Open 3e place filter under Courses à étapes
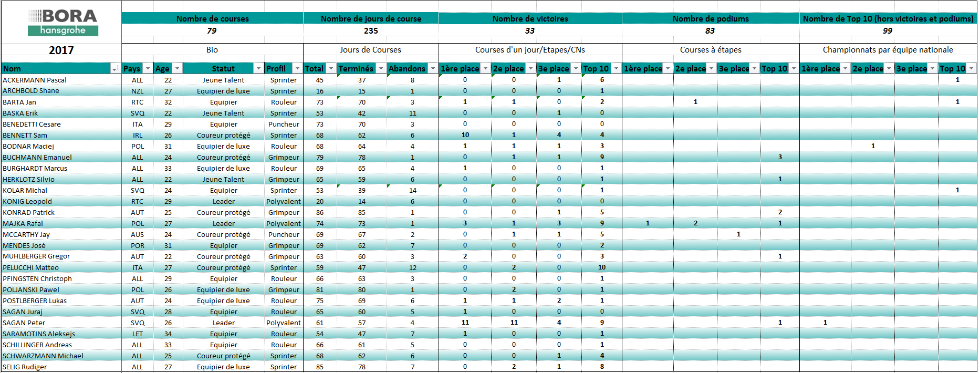The image size is (980, 373). [755, 69]
